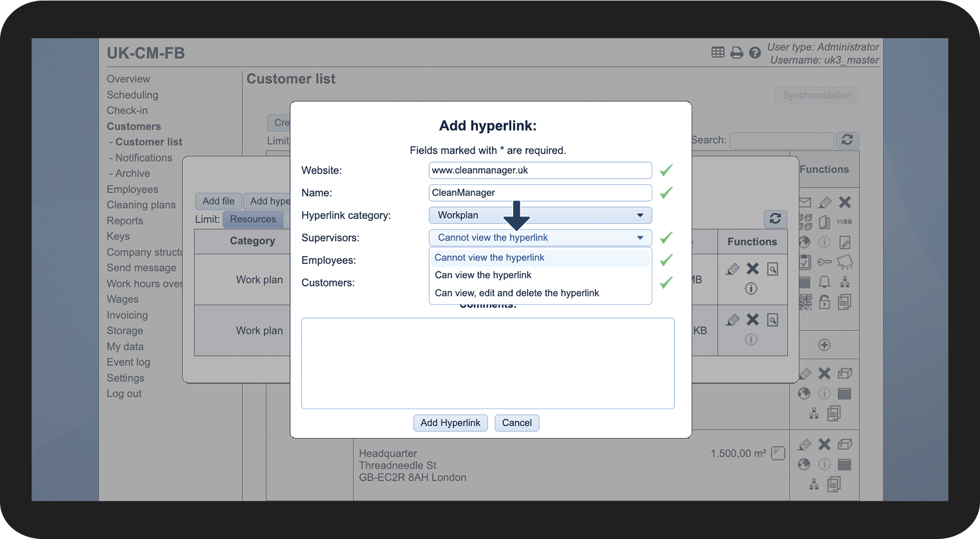Click the circled plus icon in Functions column
Viewport: 980px width, 539px height.
825,345
